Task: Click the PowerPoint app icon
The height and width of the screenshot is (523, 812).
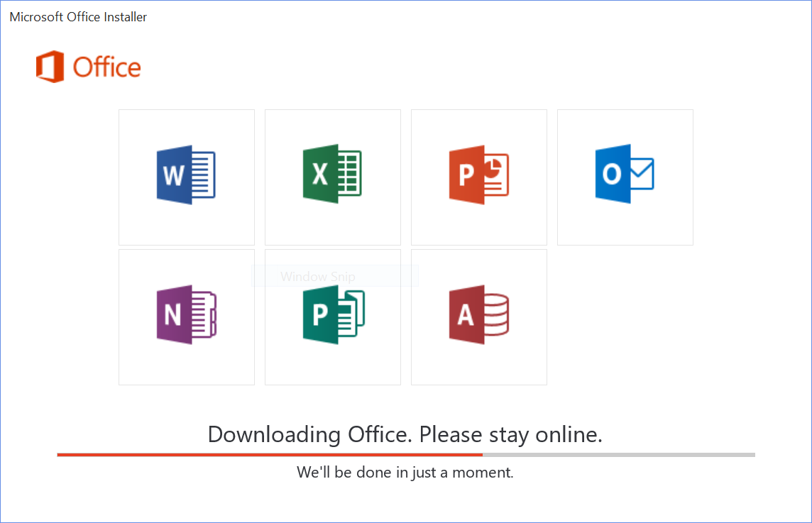Action: [x=478, y=175]
